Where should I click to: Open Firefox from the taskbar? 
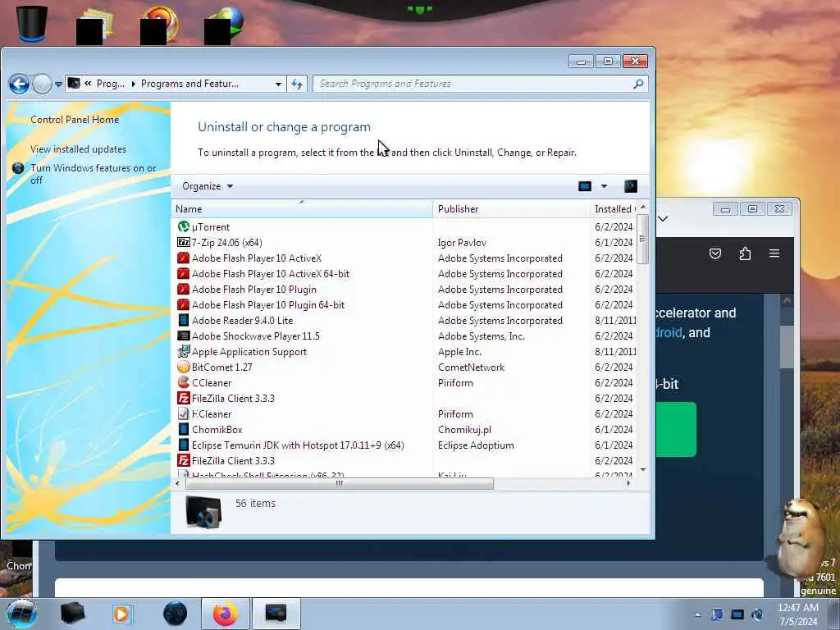(x=226, y=614)
